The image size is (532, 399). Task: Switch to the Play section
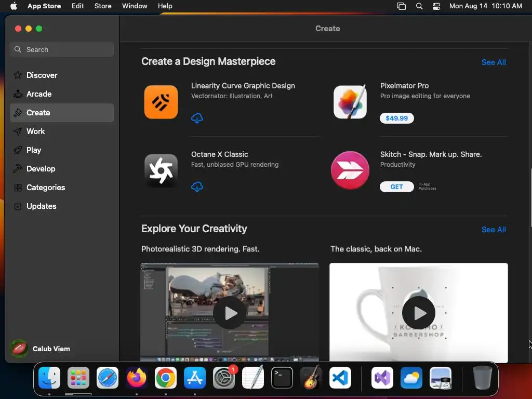tap(62, 150)
